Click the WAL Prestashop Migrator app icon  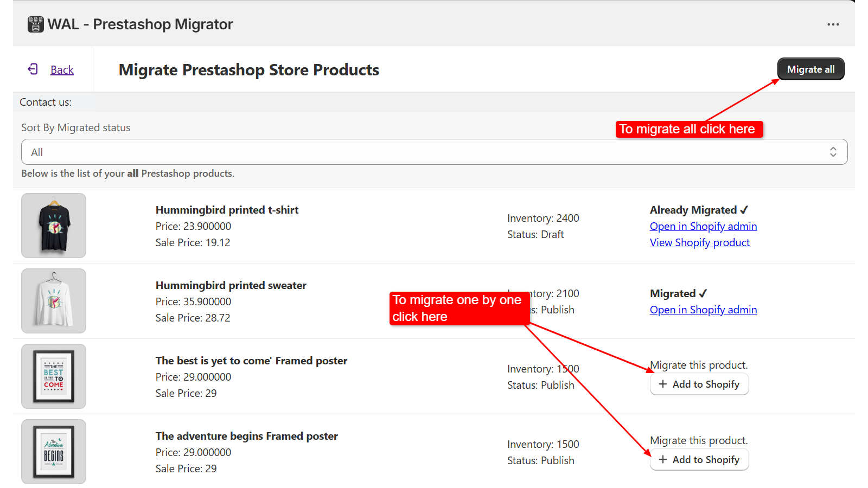click(36, 24)
